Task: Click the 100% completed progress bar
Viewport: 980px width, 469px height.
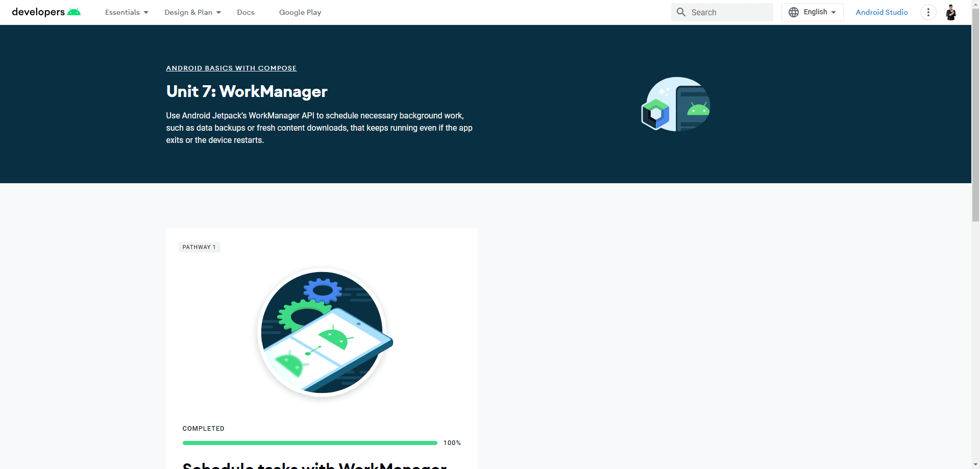Action: [310, 443]
